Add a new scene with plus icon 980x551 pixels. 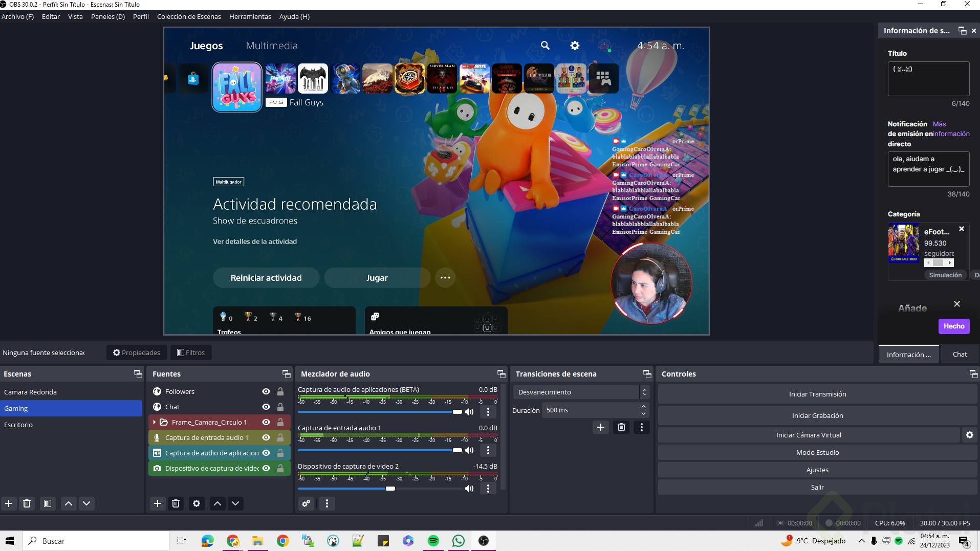9,503
